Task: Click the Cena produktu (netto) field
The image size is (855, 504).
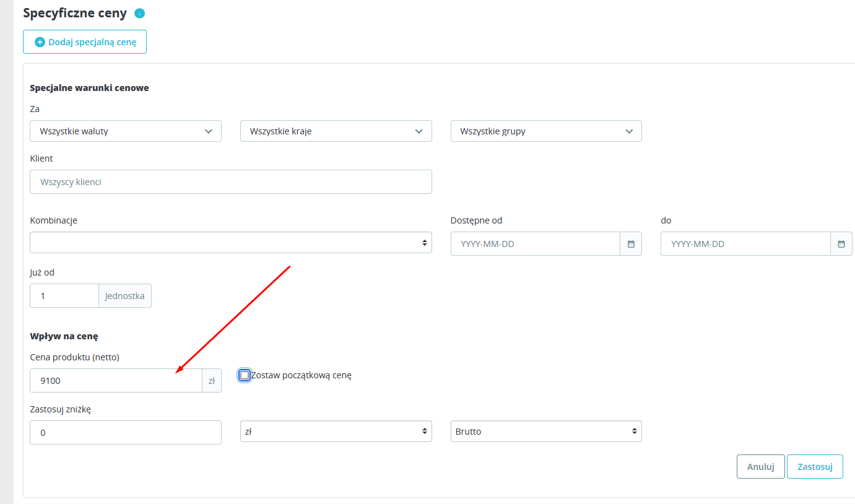Action: [116, 381]
